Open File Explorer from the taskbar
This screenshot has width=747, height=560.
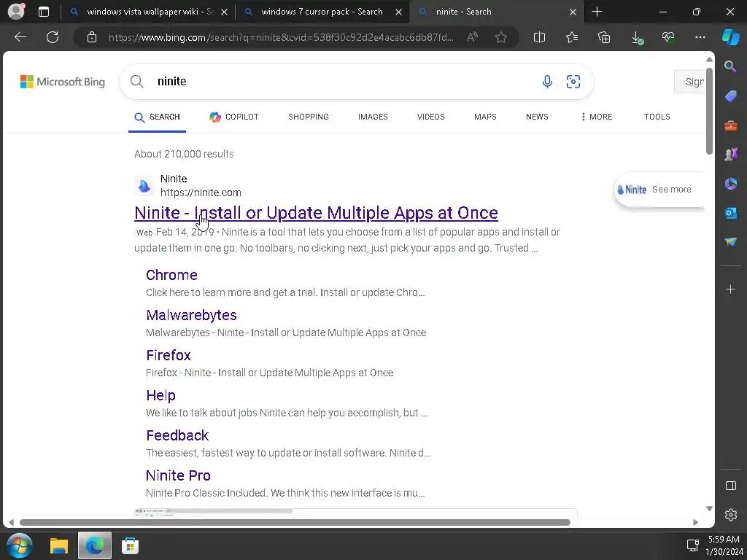59,545
